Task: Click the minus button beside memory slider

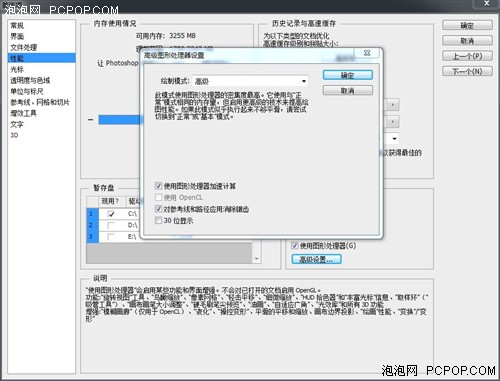Action: click(x=91, y=120)
